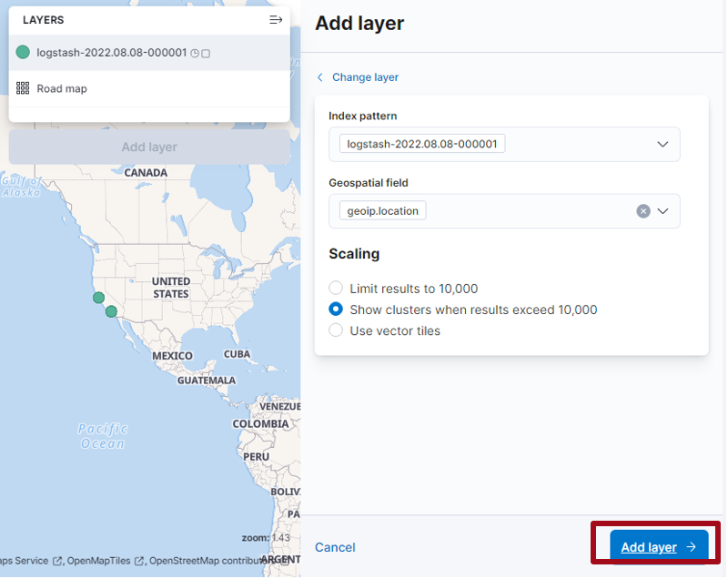Cancel adding the layer
Screen dimensions: 728x579
(x=335, y=547)
